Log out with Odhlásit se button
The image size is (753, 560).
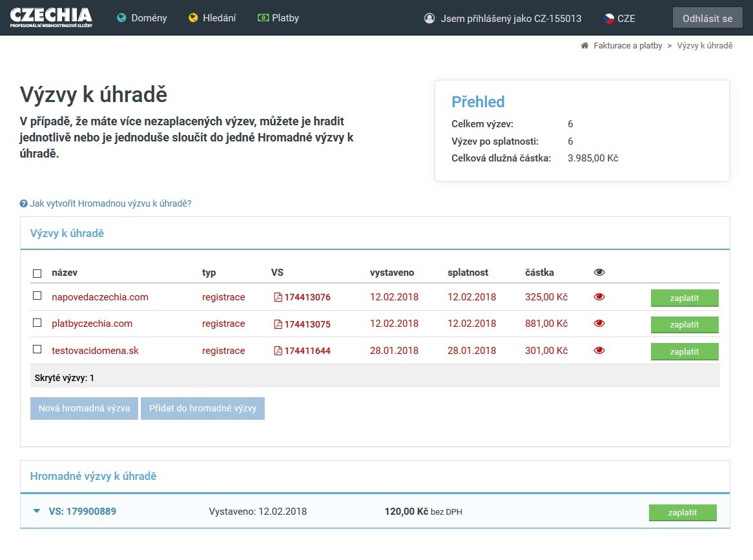tap(707, 18)
